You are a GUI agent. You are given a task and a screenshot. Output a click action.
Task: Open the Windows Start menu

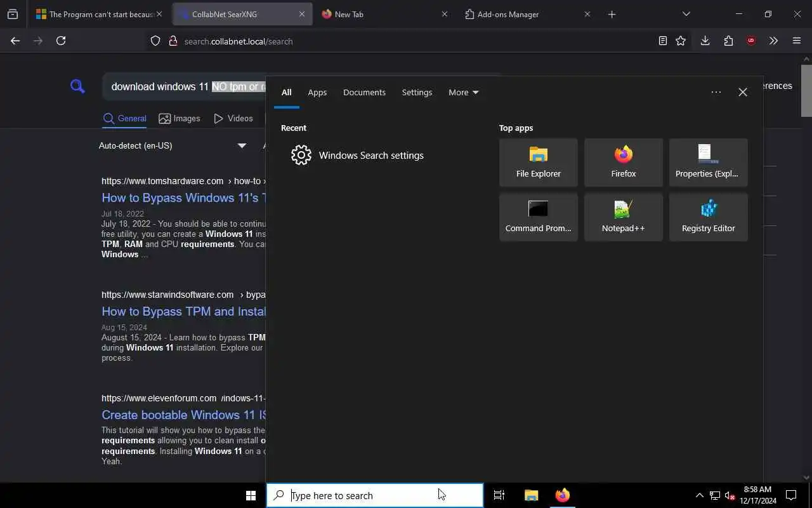(251, 495)
